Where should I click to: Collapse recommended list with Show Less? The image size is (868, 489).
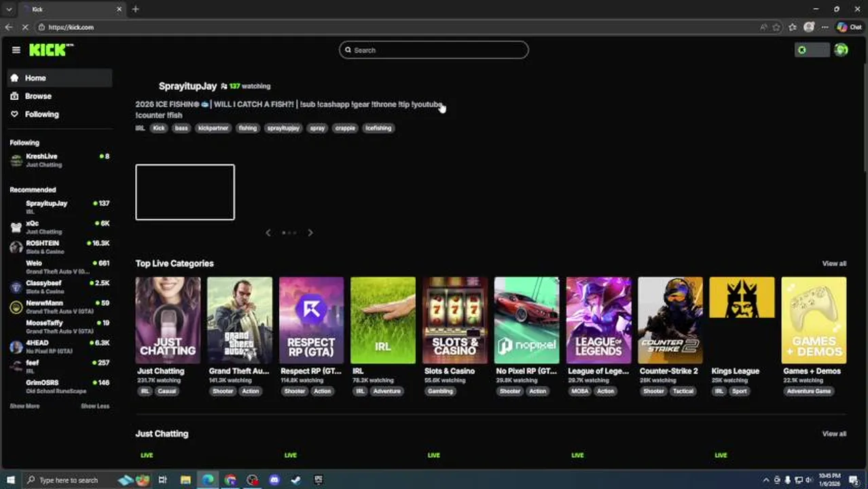coord(95,406)
